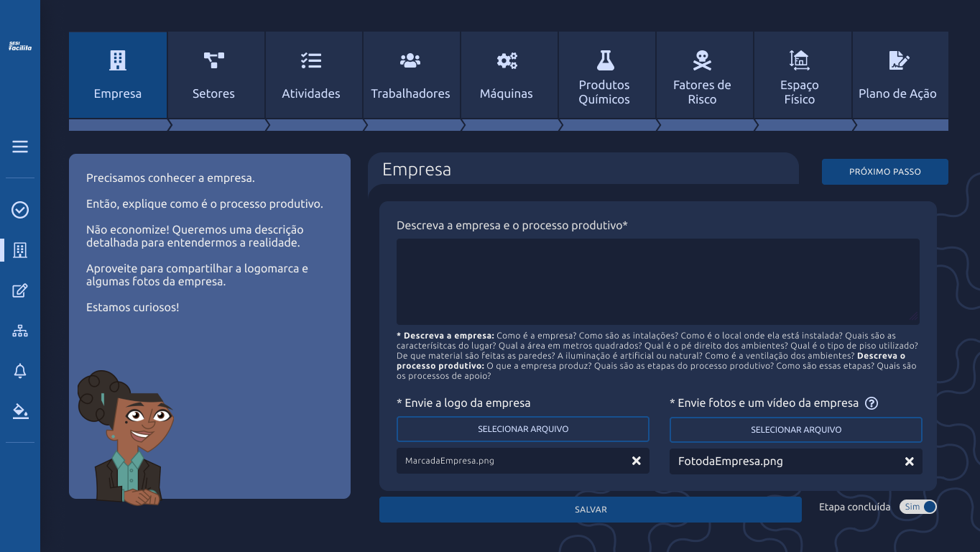
Task: Select the Atividades checklist icon
Action: (x=311, y=60)
